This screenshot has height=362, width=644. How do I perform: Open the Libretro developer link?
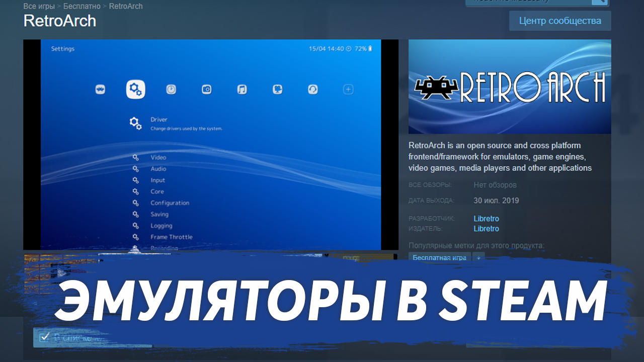coord(487,219)
